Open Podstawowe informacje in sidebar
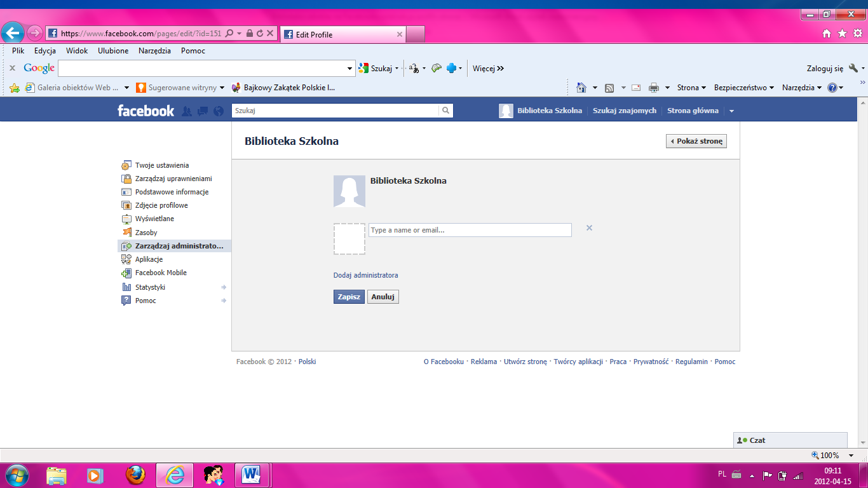Image resolution: width=868 pixels, height=488 pixels. 172,192
